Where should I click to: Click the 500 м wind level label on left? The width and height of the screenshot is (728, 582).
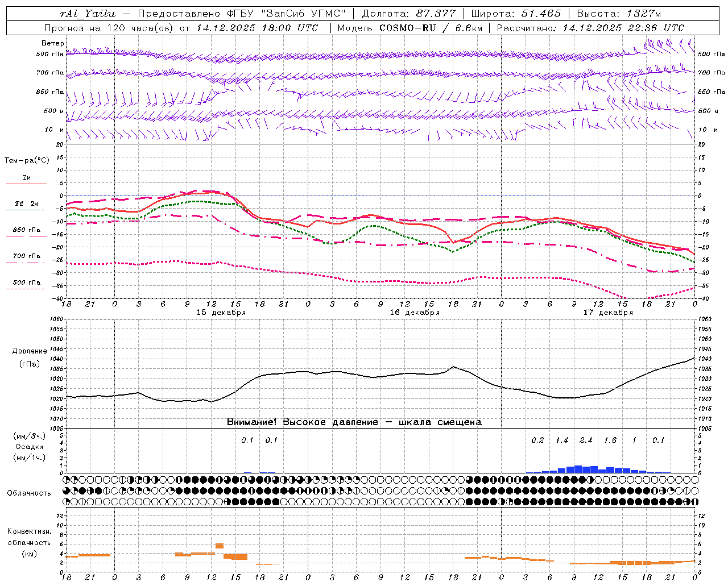pos(54,111)
